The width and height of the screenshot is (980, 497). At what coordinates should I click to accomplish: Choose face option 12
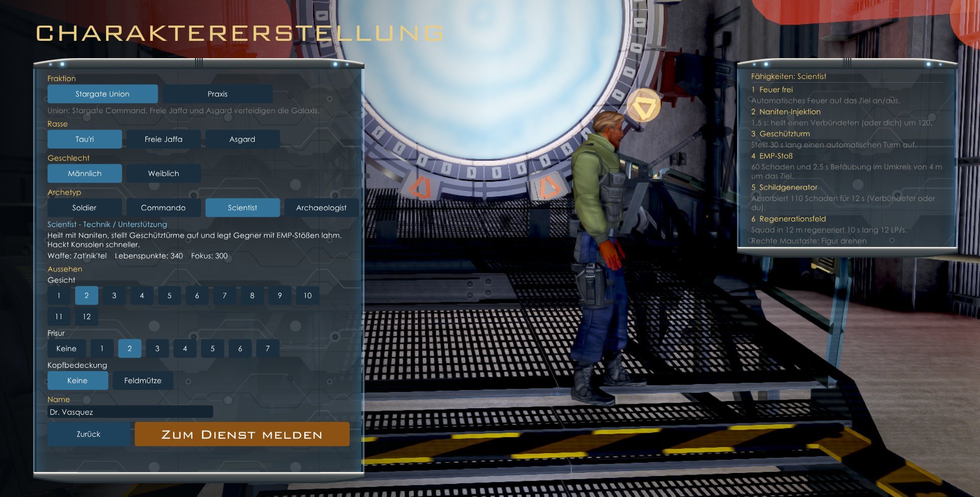(87, 316)
